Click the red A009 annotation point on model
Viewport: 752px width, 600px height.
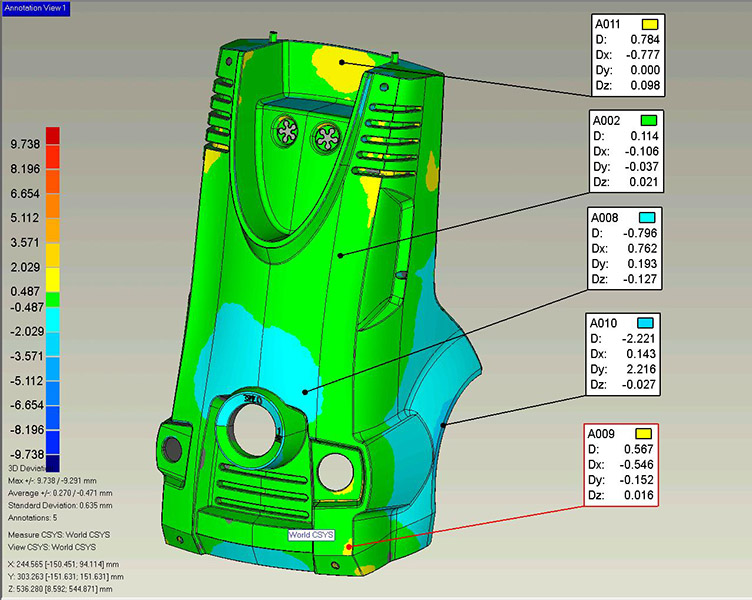tap(347, 546)
